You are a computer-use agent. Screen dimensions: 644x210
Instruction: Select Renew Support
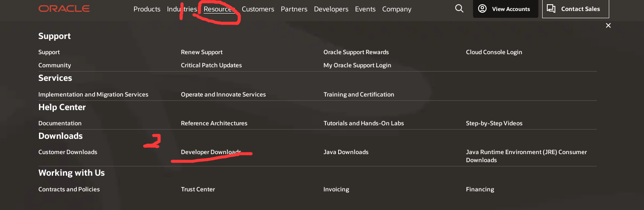click(202, 52)
